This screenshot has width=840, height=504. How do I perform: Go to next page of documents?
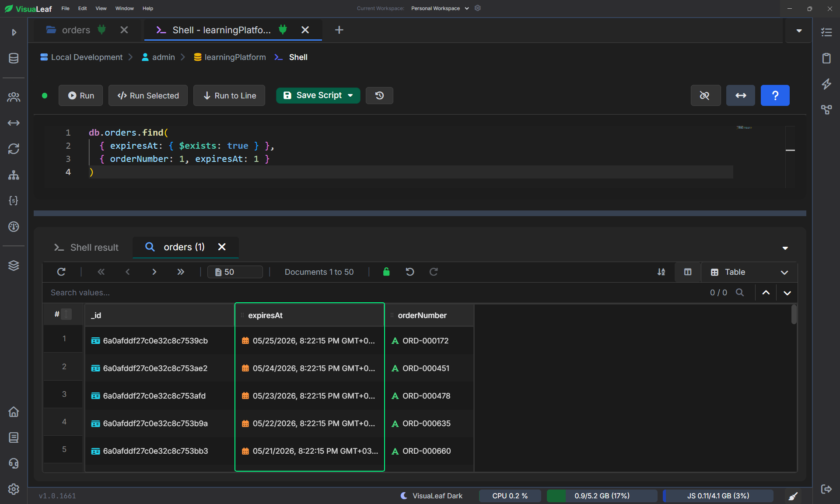point(154,272)
